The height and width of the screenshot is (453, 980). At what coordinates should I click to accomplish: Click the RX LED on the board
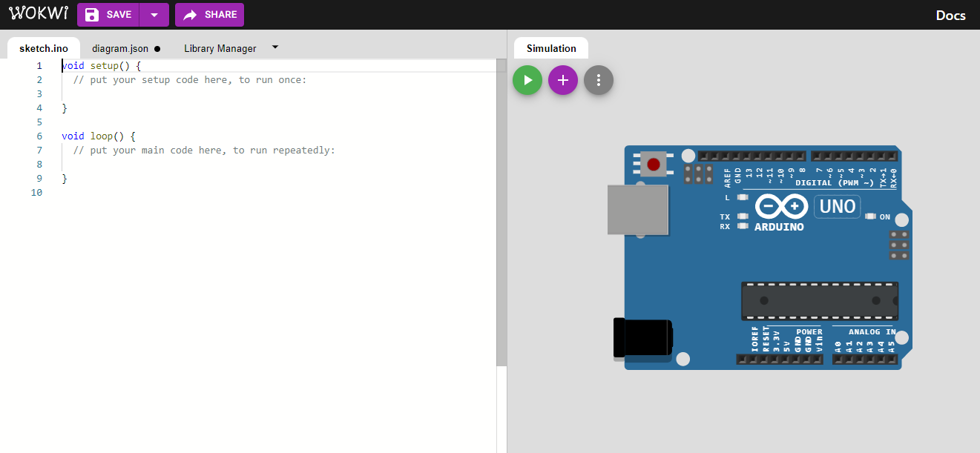(x=743, y=226)
